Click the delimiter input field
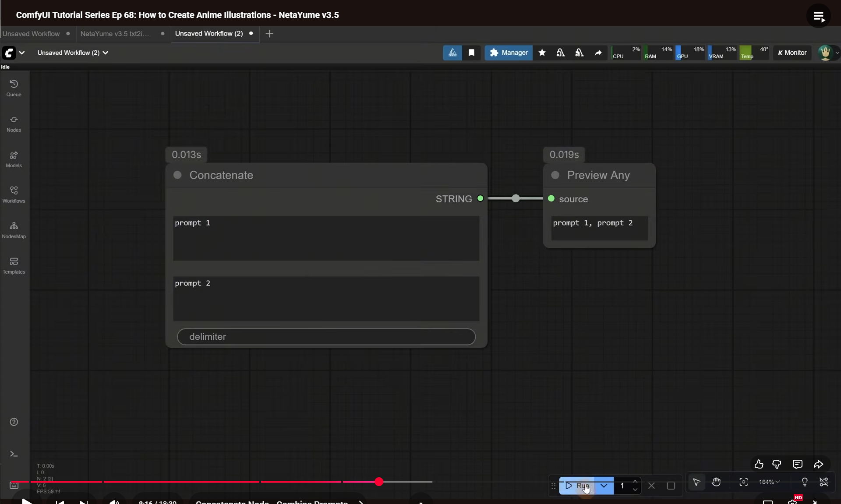Viewport: 841px width, 504px height. click(x=326, y=337)
